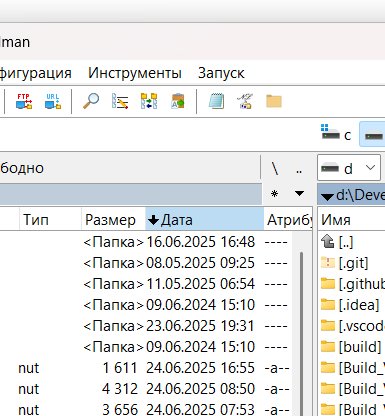385x416 pixels.
Task: Launch file search with magnifier icon
Action: click(x=91, y=101)
